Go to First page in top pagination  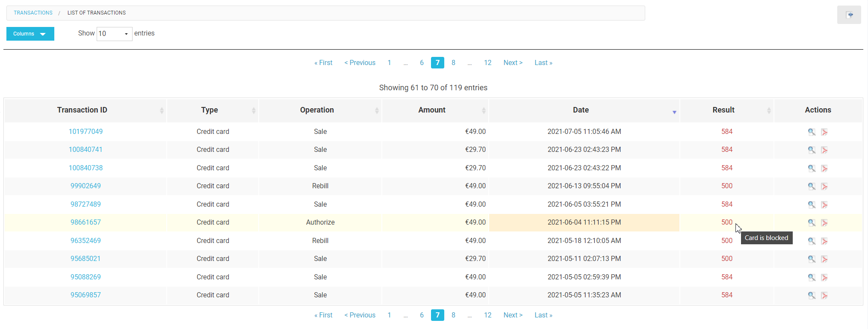[x=323, y=62]
